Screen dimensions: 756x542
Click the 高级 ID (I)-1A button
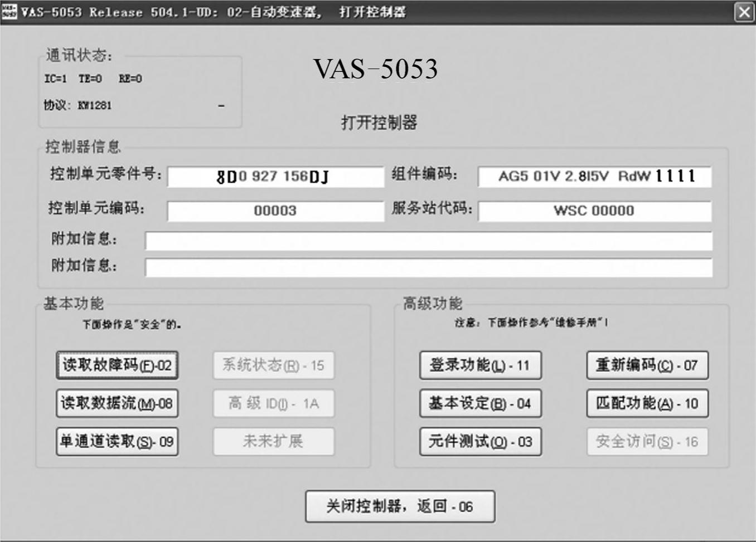(x=273, y=403)
